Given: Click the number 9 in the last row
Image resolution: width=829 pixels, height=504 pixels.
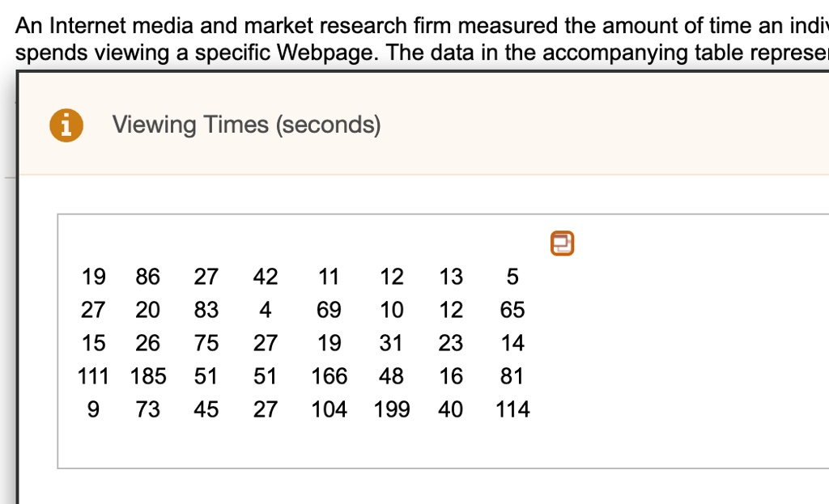Looking at the screenshot, I should click(x=92, y=409).
